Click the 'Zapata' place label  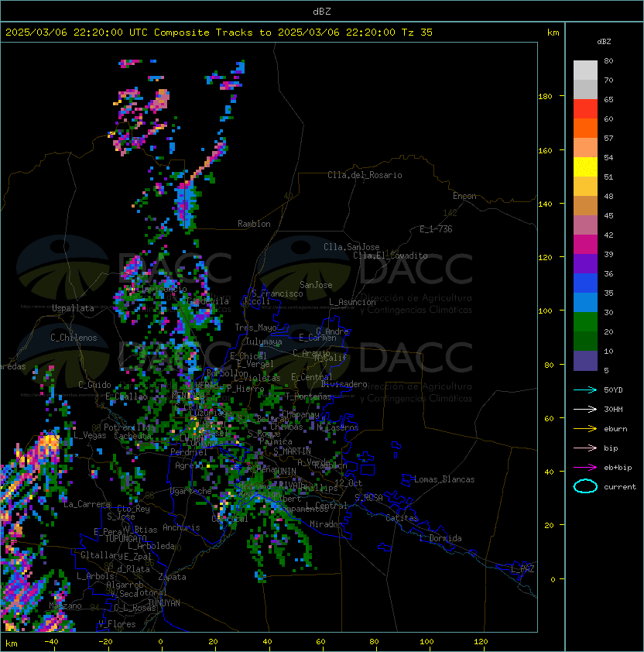point(172,577)
